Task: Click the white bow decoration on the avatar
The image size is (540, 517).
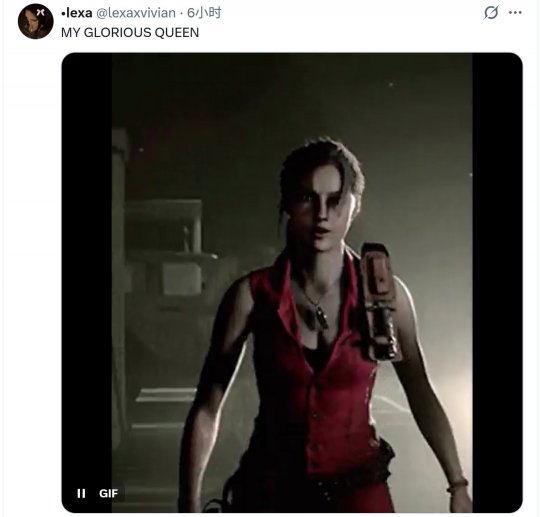Action: point(41,12)
